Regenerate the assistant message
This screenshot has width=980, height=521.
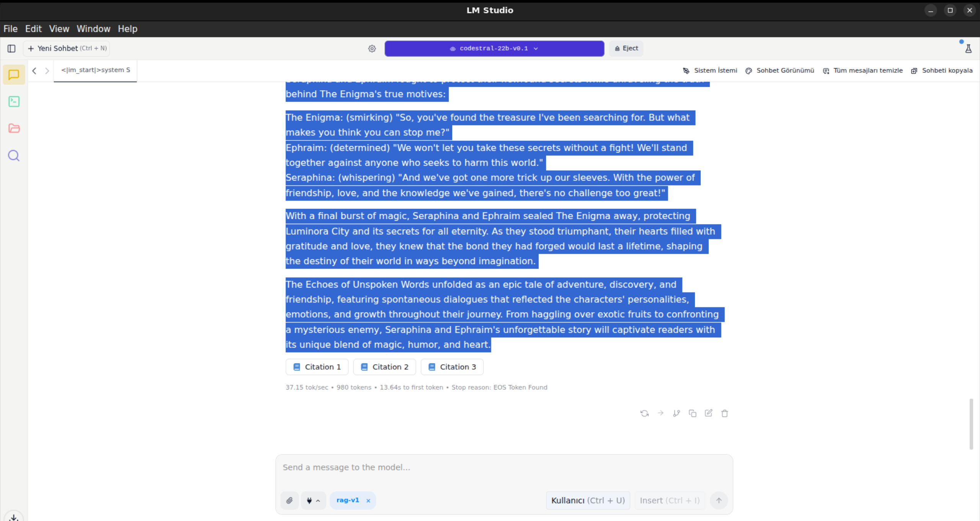pyautogui.click(x=644, y=413)
